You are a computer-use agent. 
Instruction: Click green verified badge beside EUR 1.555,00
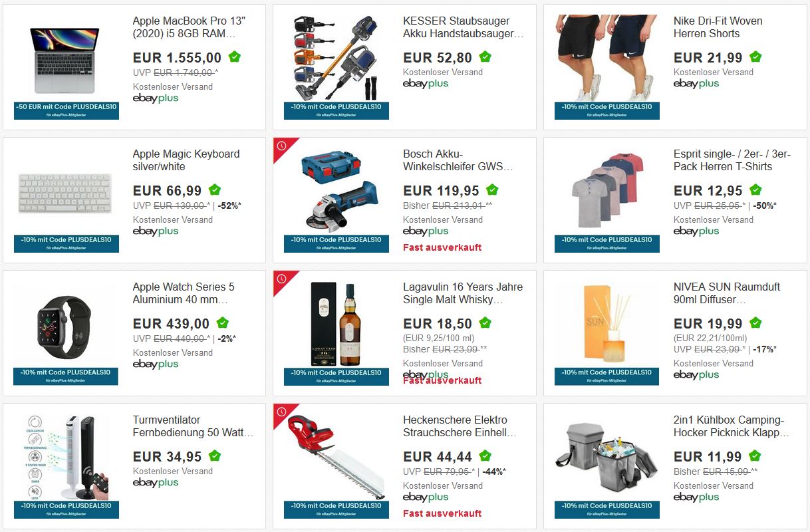coord(234,57)
